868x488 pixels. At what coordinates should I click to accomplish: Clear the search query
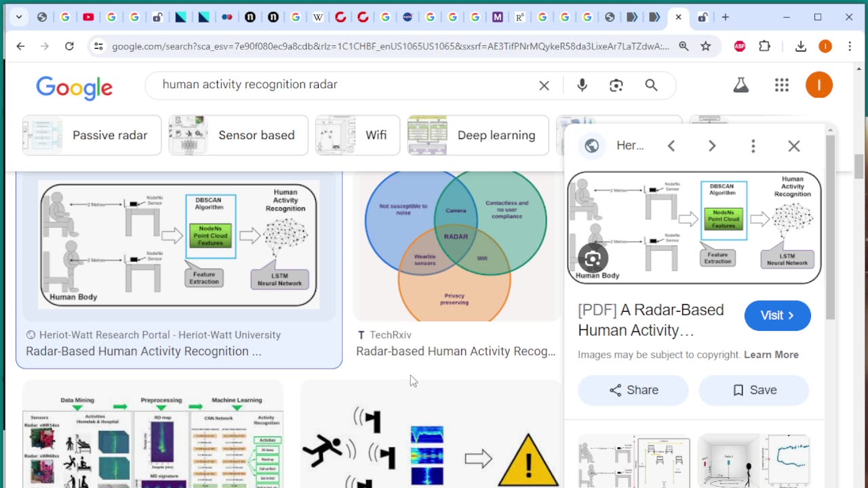click(x=544, y=85)
